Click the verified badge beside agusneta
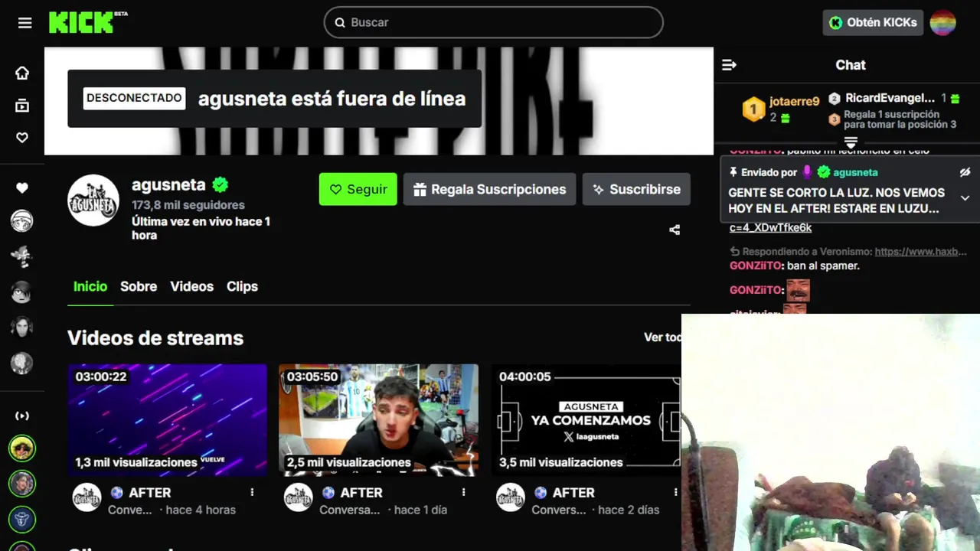 [220, 184]
